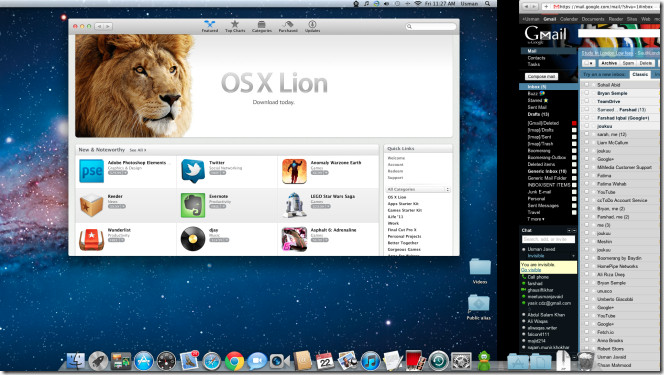Click the Reeder app icon
This screenshot has height=375, width=664.
(x=91, y=205)
